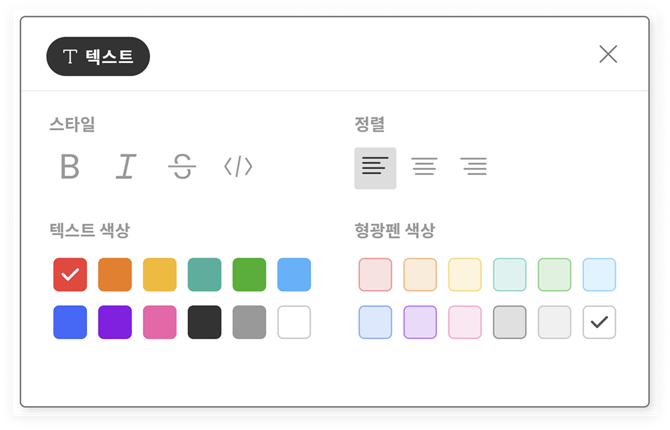Toggle bold text style
The height and width of the screenshot is (430, 670).
[x=69, y=167]
